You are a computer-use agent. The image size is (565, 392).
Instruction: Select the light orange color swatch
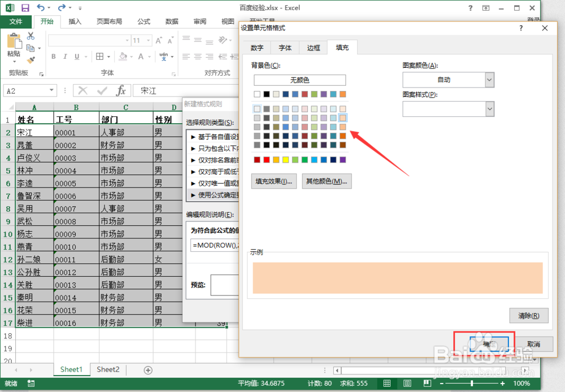pyautogui.click(x=342, y=118)
